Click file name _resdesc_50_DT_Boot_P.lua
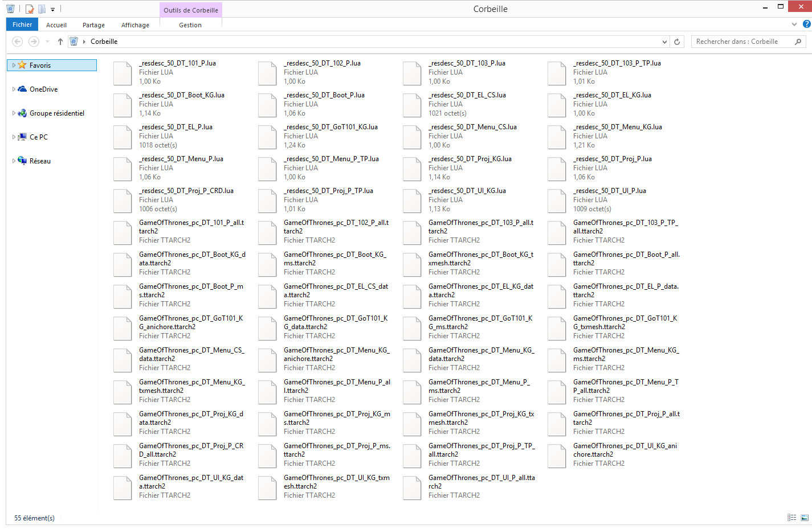Viewport: 812px width, 529px height. (324, 95)
